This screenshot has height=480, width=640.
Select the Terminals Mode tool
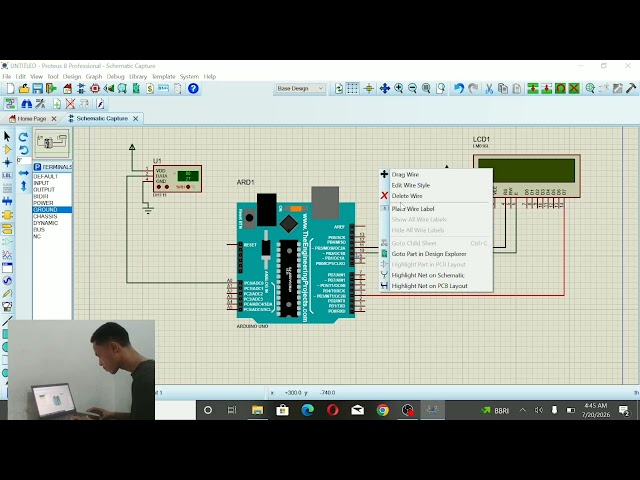[x=7, y=229]
